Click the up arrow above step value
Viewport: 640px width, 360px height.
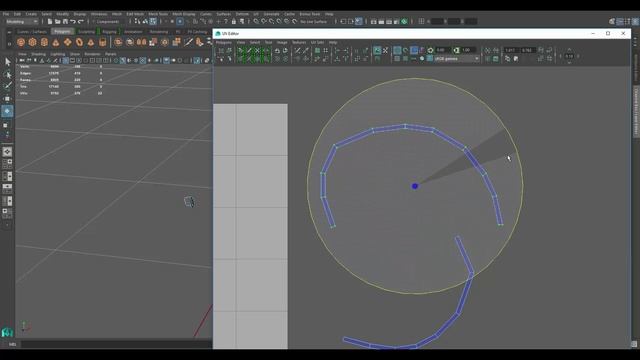(569, 50)
